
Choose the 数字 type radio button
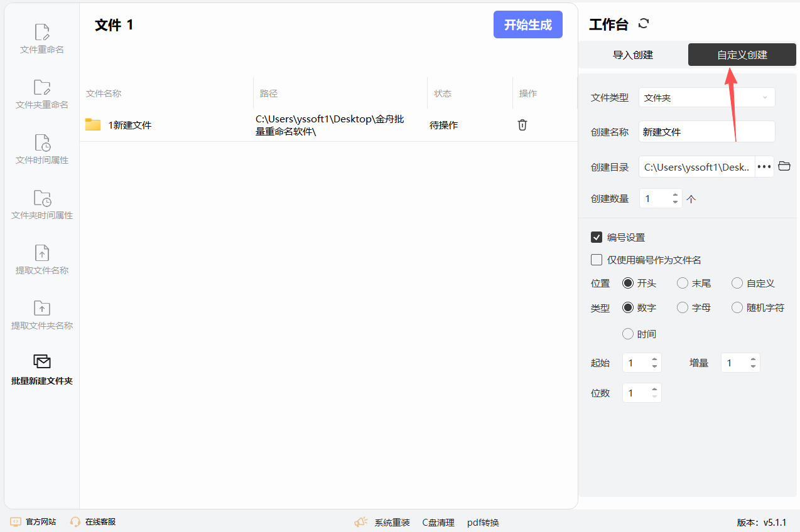pos(628,307)
